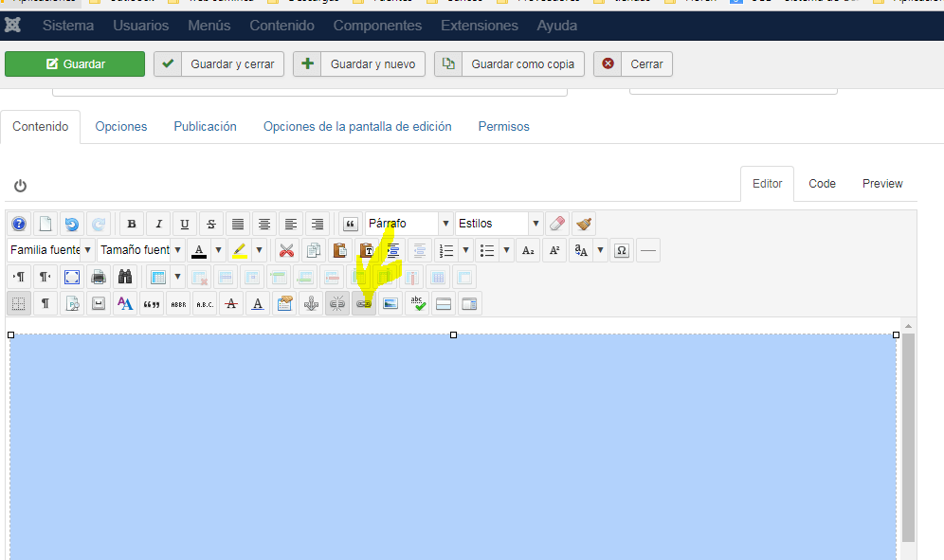The width and height of the screenshot is (944, 560).
Task: Insert a horizontal rule
Action: click(x=648, y=250)
